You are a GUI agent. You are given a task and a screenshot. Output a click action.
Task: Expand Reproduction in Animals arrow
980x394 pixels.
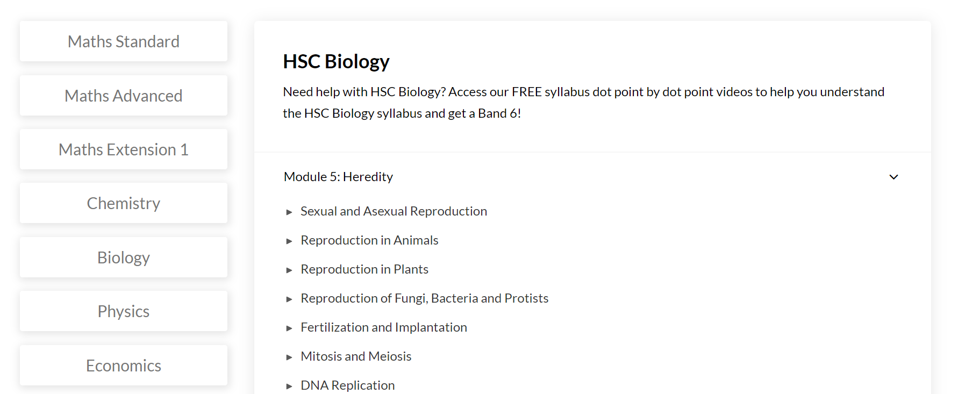[289, 241]
